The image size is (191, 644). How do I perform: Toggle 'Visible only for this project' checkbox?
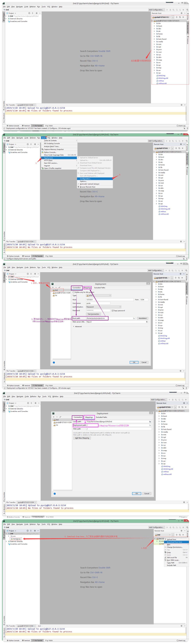pyautogui.click(x=73, y=292)
